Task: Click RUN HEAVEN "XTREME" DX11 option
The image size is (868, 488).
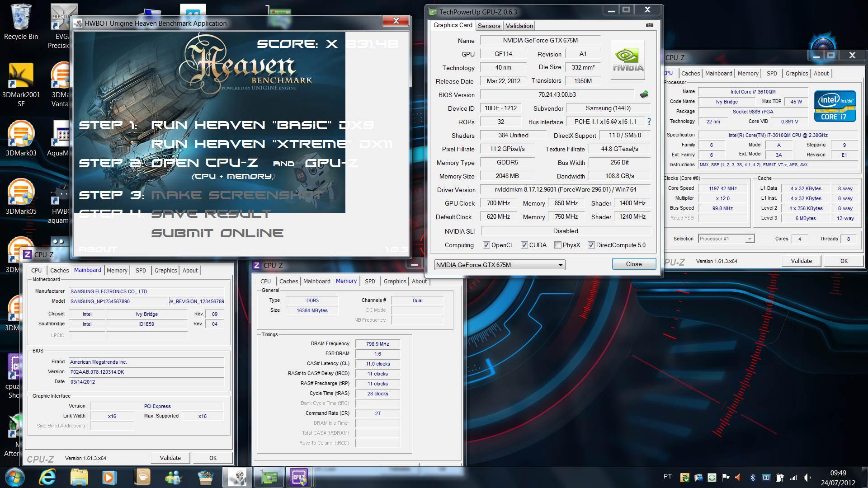Action: coord(271,144)
